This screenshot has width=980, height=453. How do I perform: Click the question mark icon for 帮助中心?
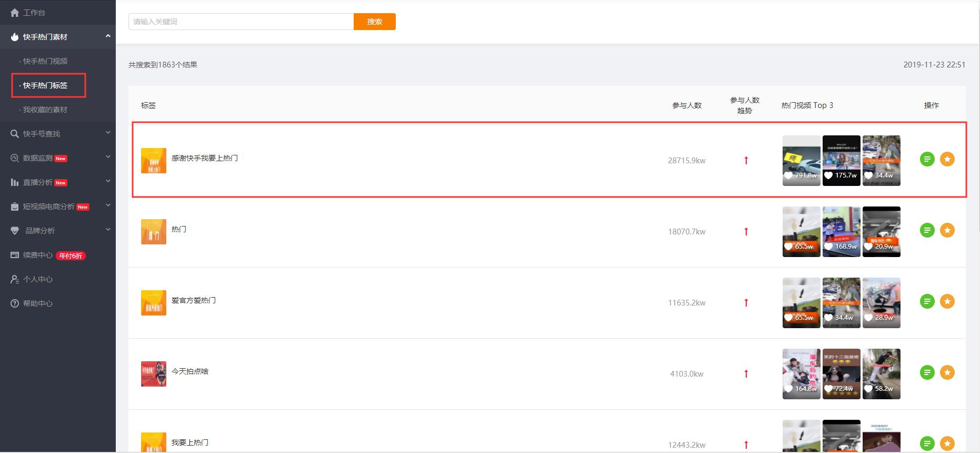15,303
